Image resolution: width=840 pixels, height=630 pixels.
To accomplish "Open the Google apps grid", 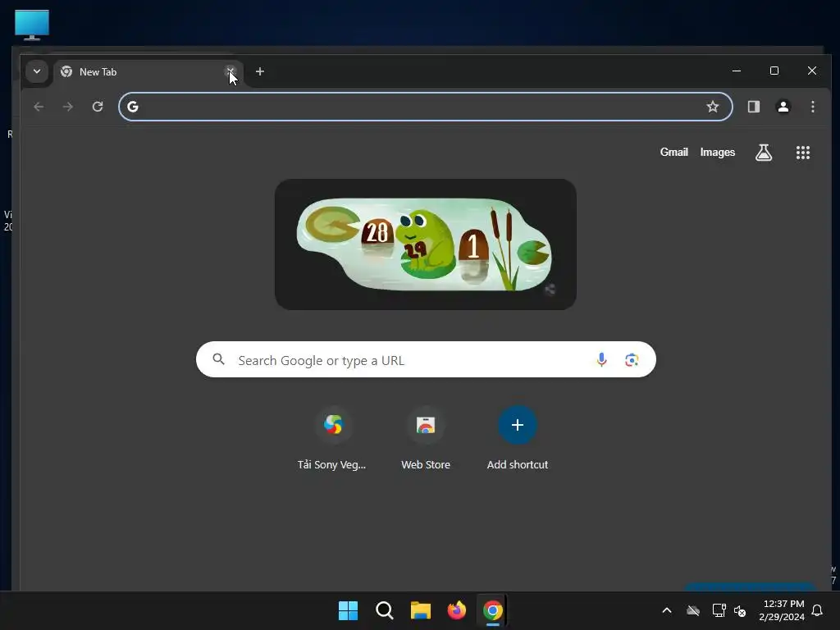I will click(x=802, y=153).
